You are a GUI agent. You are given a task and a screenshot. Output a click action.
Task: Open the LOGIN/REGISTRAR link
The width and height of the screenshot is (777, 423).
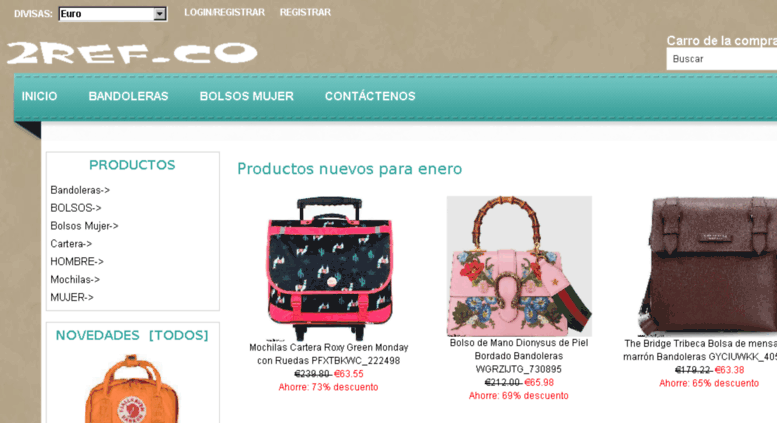pyautogui.click(x=224, y=12)
